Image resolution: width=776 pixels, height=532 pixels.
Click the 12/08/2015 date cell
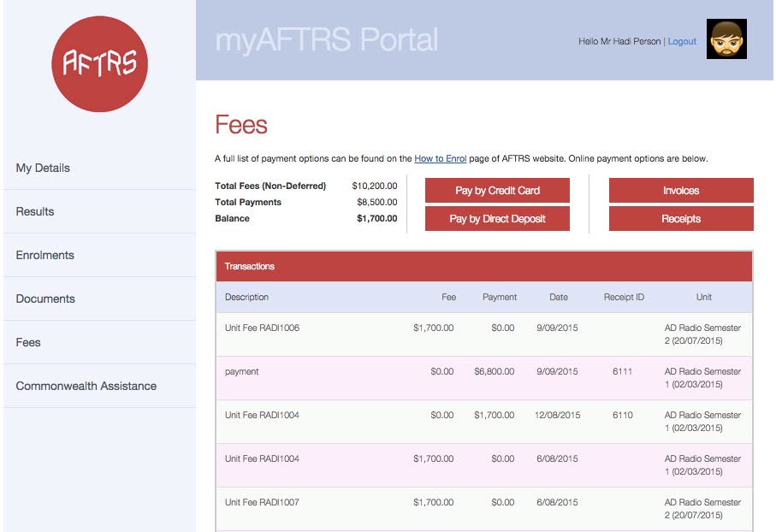(x=557, y=415)
